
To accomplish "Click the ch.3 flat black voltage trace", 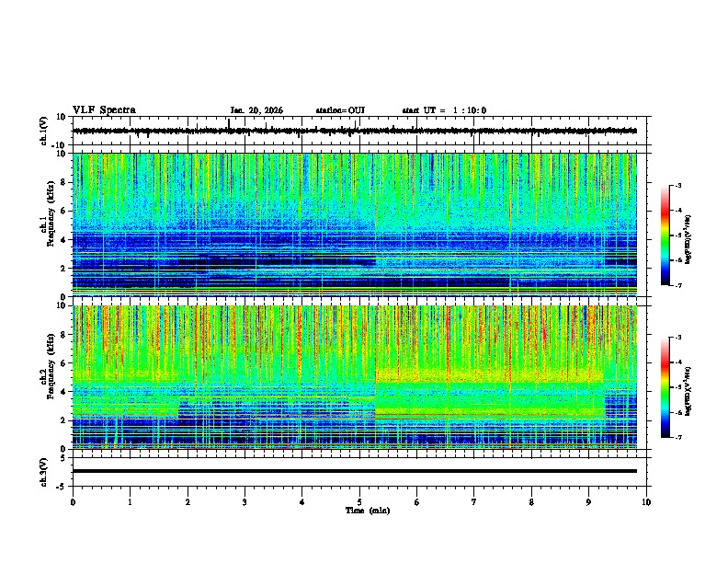I will click(354, 471).
